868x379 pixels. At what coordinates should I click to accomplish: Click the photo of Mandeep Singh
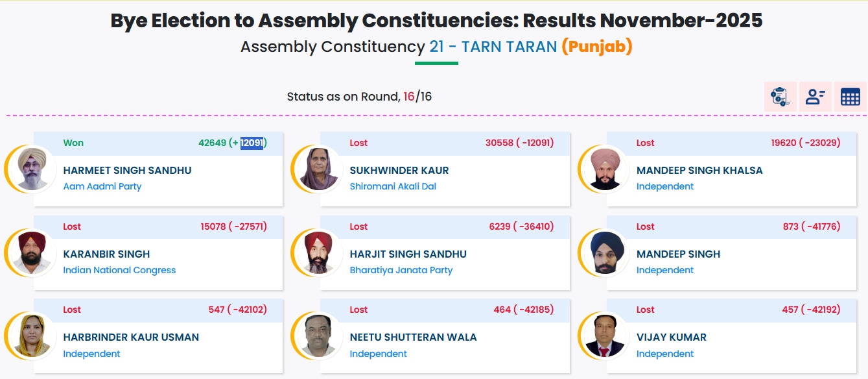tap(605, 252)
